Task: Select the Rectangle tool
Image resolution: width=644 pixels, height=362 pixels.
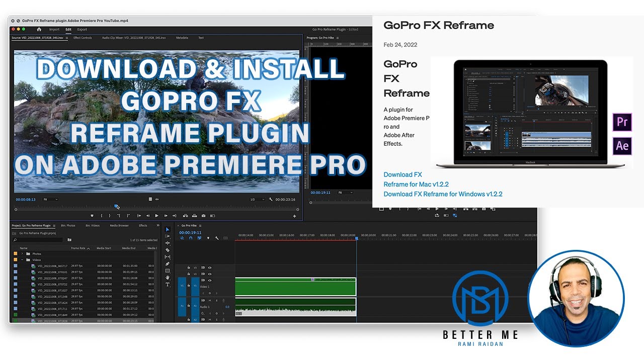Action: pos(168,270)
